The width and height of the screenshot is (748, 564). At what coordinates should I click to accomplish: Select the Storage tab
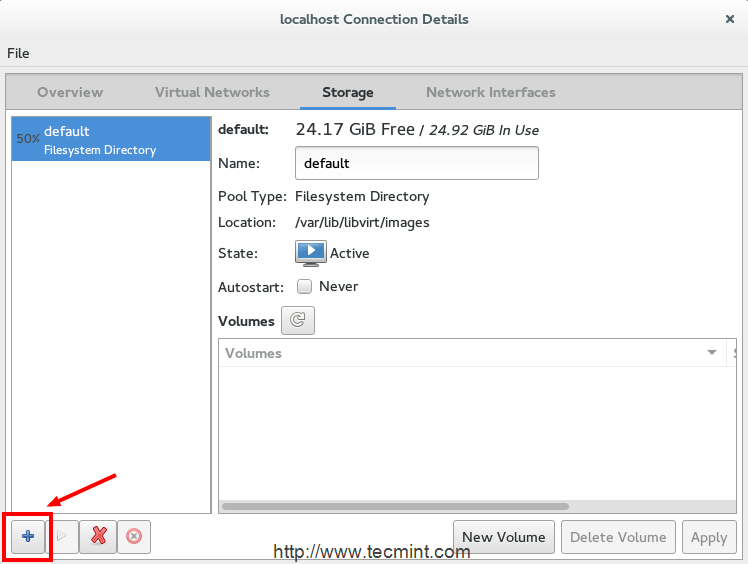point(348,92)
